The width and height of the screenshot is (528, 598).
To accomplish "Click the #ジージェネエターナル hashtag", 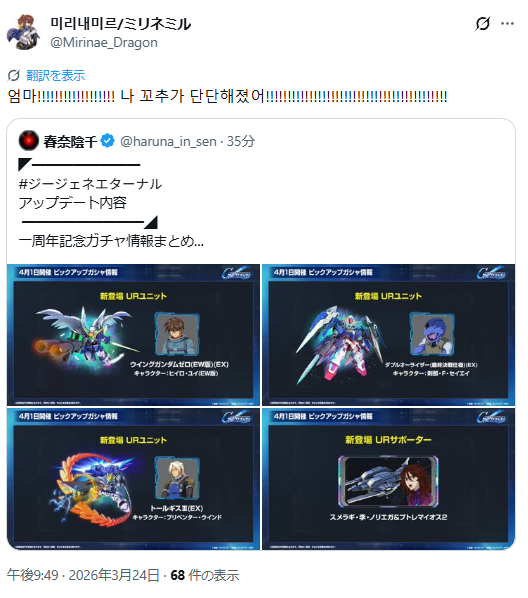I will pyautogui.click(x=90, y=184).
